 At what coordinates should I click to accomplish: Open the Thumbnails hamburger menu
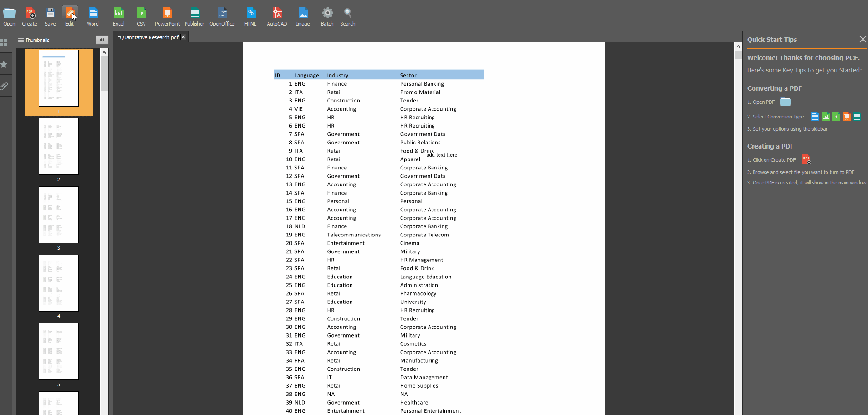click(21, 40)
